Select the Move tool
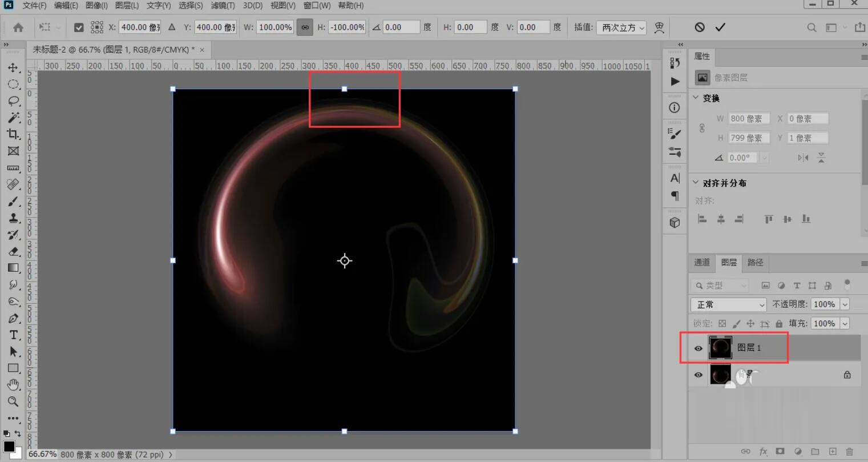The height and width of the screenshot is (462, 868). tap(14, 67)
